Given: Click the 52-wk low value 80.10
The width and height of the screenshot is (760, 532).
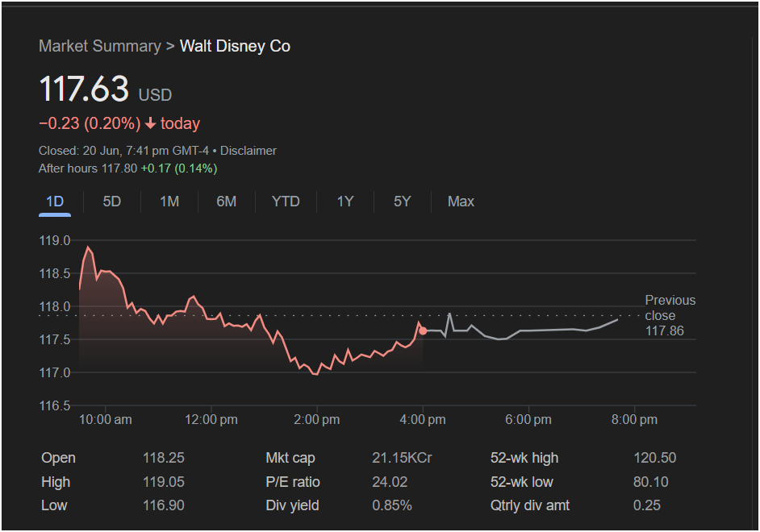Looking at the screenshot, I should [650, 482].
